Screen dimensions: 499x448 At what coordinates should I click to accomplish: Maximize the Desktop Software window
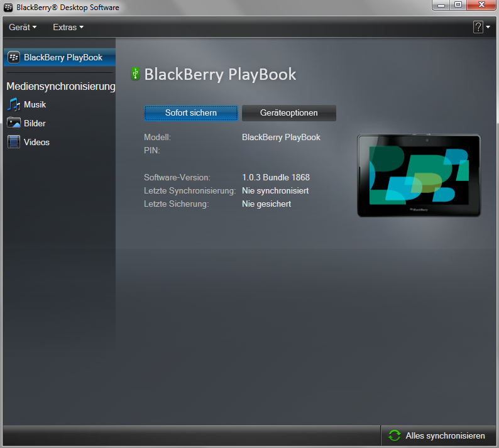coord(458,5)
